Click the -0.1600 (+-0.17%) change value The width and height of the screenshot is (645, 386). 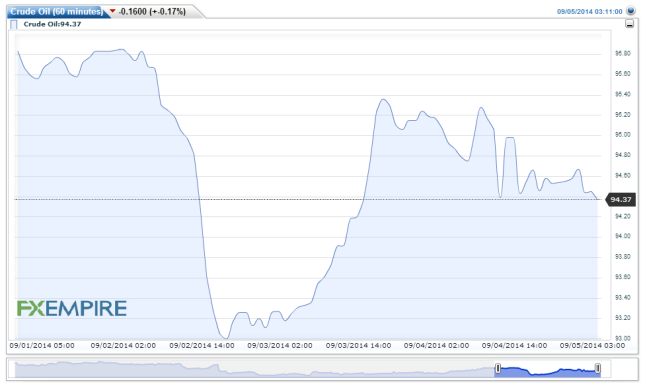152,12
